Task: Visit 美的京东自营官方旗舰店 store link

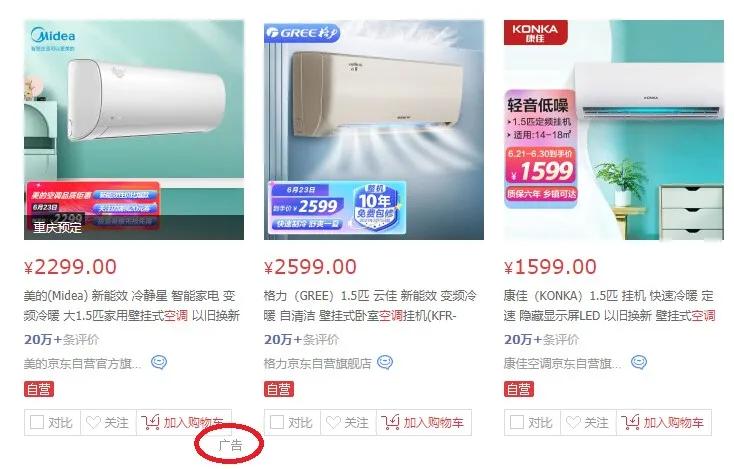Action: pyautogui.click(x=82, y=364)
